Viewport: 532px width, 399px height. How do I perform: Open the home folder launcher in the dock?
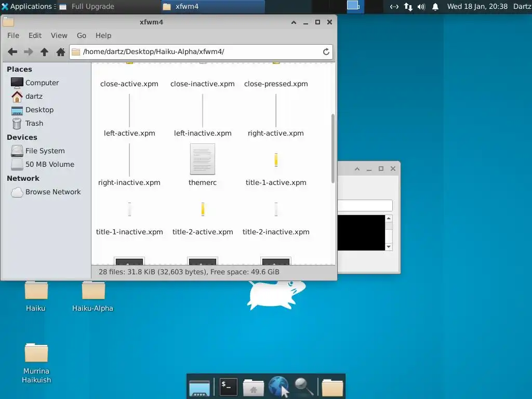click(x=254, y=388)
